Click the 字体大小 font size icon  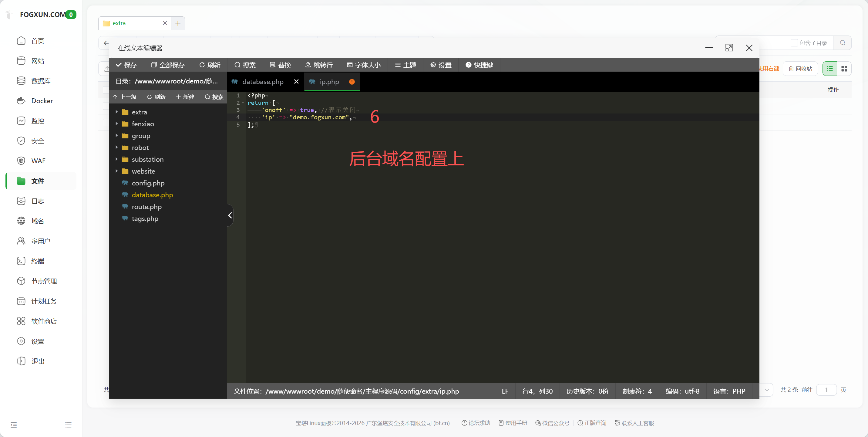pos(364,65)
